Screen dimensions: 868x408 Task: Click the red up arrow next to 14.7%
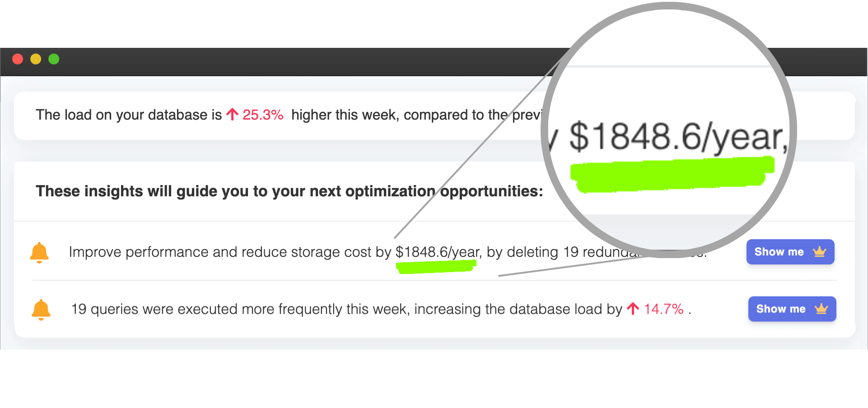[633, 309]
